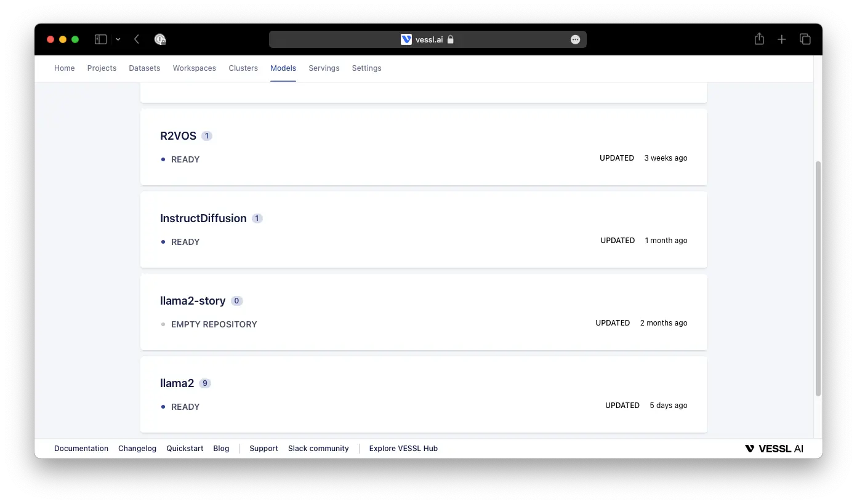Open the Changelog footer link

137,449
